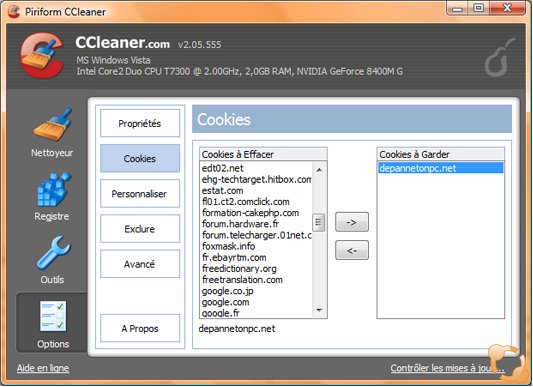The image size is (533, 387).
Task: Click the scrollbar thumb in Cookies à Effacer
Action: click(x=319, y=222)
